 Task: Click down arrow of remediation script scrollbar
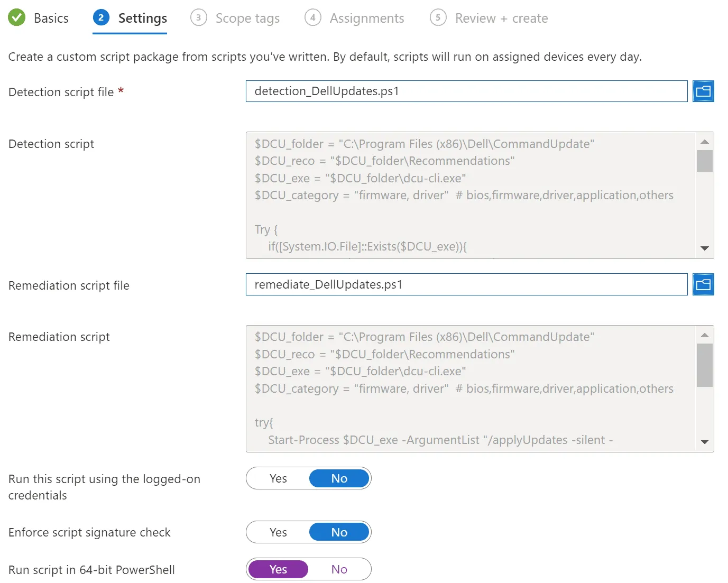click(x=704, y=442)
